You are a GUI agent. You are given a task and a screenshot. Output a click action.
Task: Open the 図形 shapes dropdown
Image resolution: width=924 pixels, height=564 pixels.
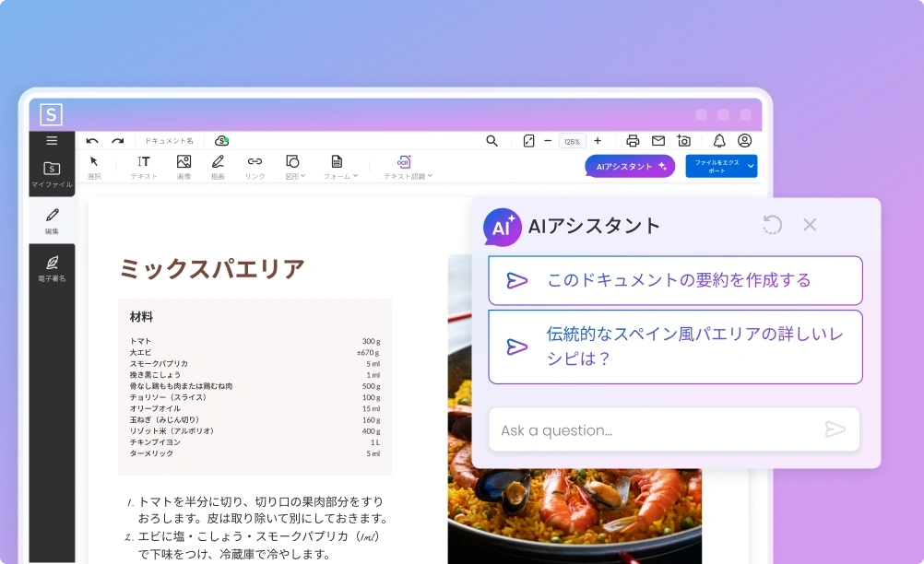(293, 166)
